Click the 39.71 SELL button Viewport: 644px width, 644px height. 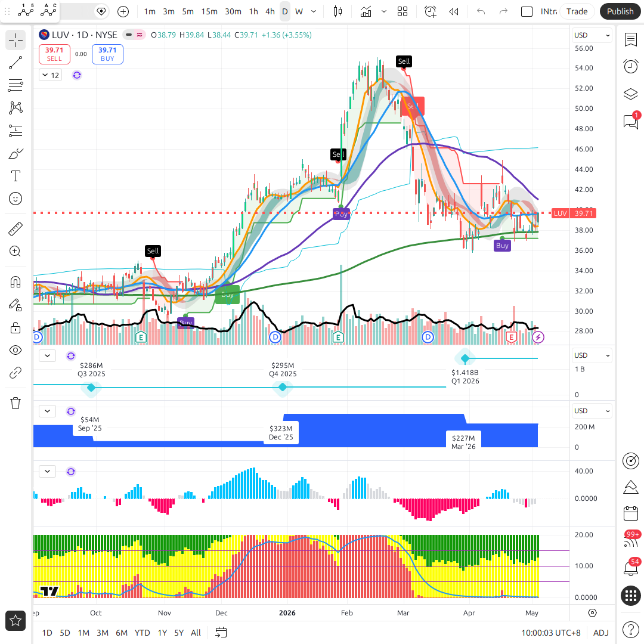coord(54,54)
